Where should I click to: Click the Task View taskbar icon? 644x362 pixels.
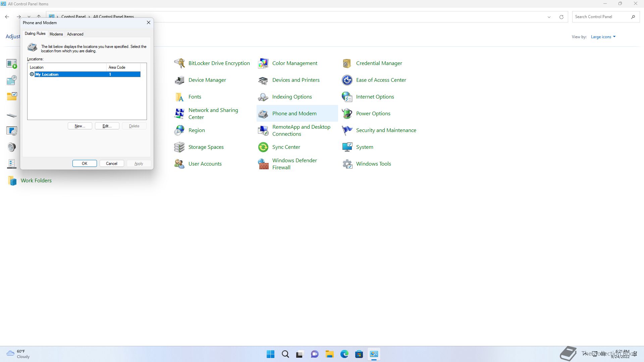click(300, 354)
